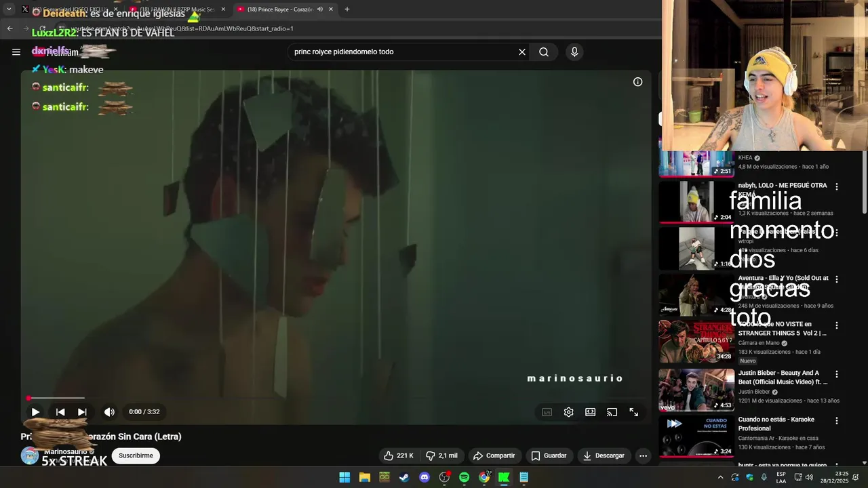This screenshot has height=488, width=868.
Task: Open the video info card icon
Action: pos(637,82)
